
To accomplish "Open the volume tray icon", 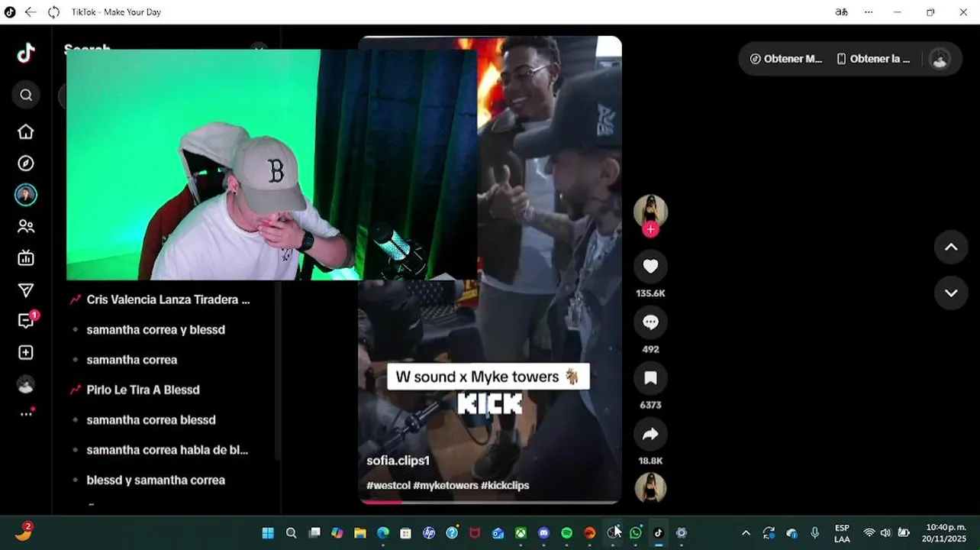I will tap(885, 533).
